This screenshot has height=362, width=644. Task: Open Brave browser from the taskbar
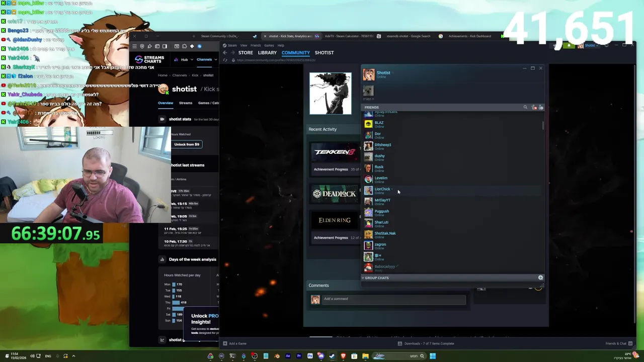tap(343, 356)
